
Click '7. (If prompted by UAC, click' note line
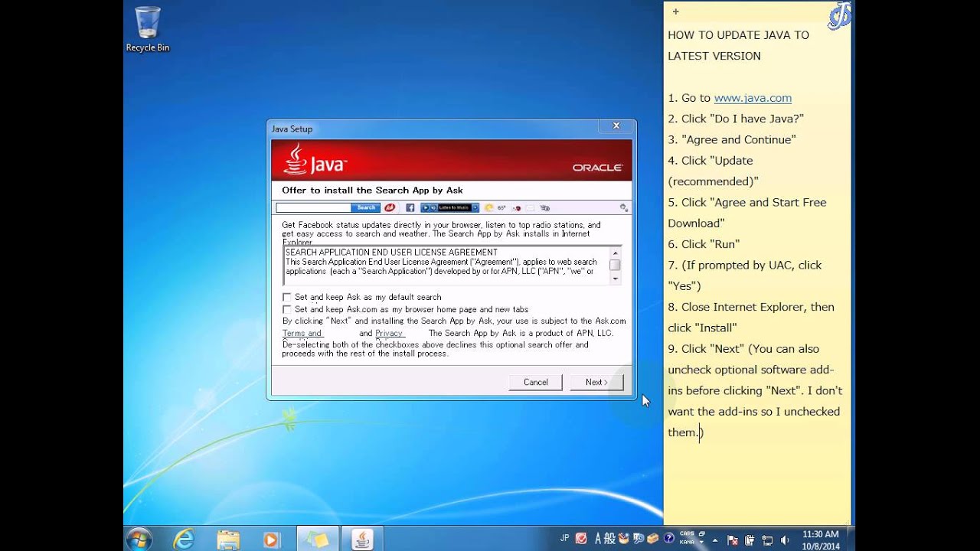pos(745,265)
